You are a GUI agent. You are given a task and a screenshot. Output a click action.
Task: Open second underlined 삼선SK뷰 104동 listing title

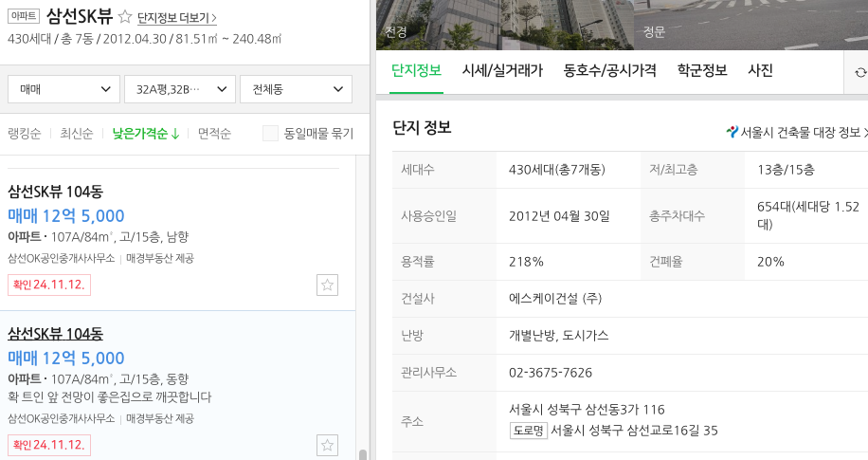(x=55, y=334)
